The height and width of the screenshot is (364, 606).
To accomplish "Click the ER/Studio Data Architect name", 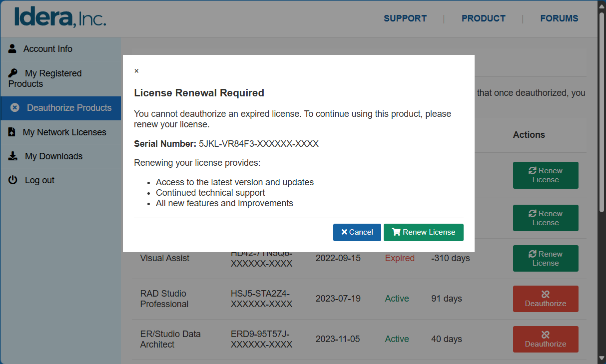I will point(170,339).
